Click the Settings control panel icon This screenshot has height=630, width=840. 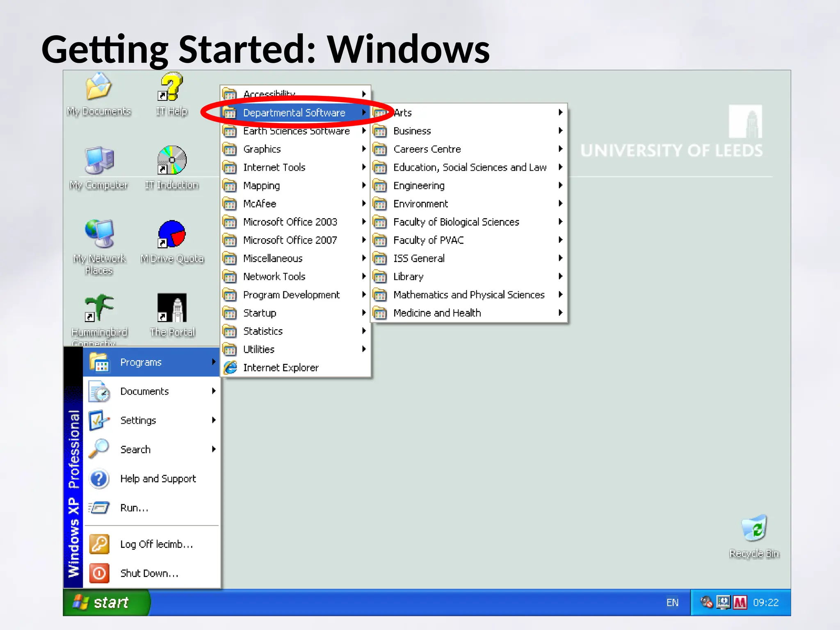coord(99,420)
